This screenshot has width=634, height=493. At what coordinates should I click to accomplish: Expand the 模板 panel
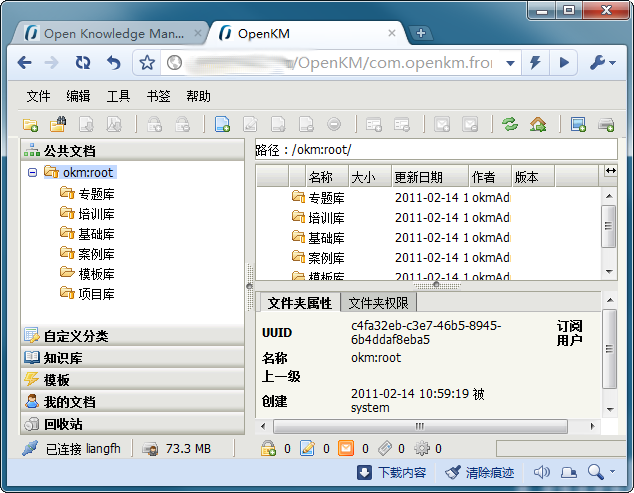pyautogui.click(x=133, y=379)
